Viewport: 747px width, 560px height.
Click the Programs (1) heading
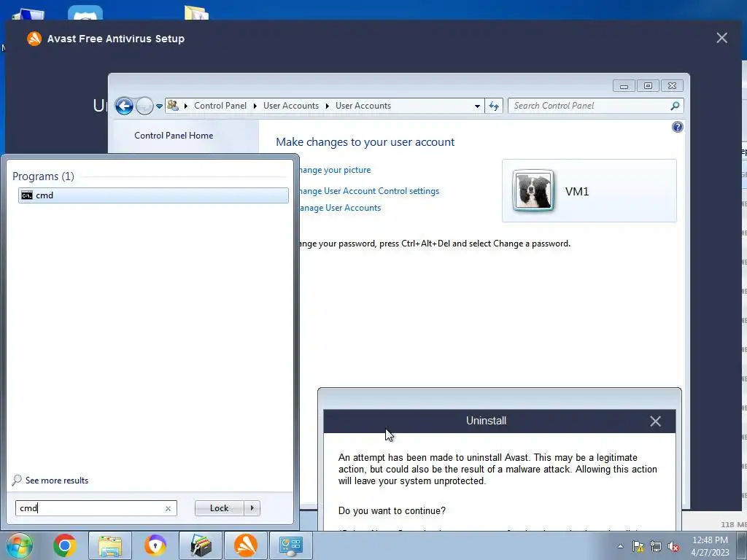coord(43,176)
